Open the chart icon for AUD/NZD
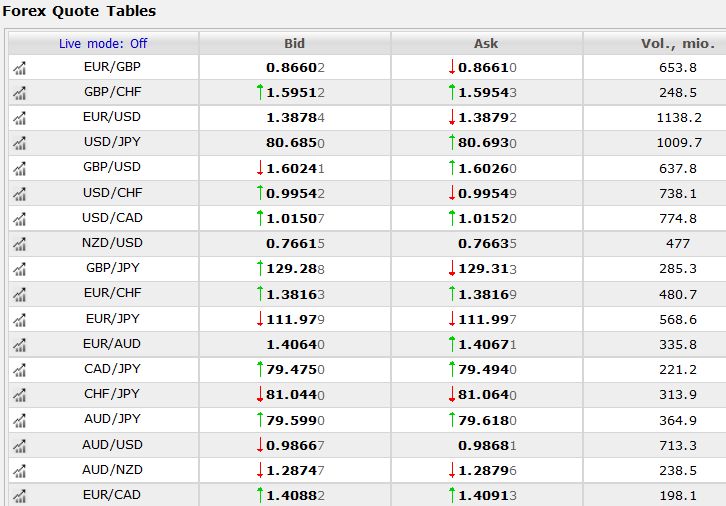 pyautogui.click(x=20, y=471)
